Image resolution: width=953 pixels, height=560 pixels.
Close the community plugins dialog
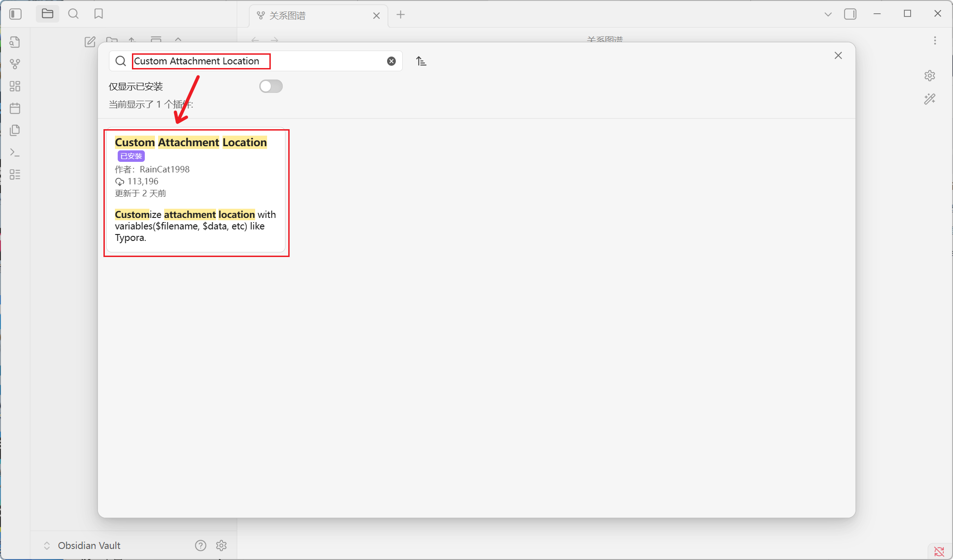[838, 56]
